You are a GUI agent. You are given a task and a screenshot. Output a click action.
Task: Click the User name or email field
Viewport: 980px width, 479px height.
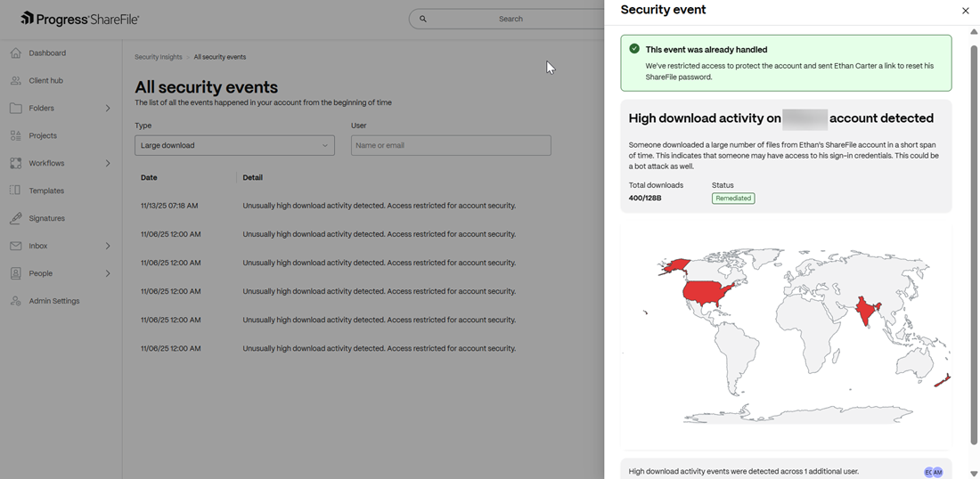pyautogui.click(x=451, y=145)
